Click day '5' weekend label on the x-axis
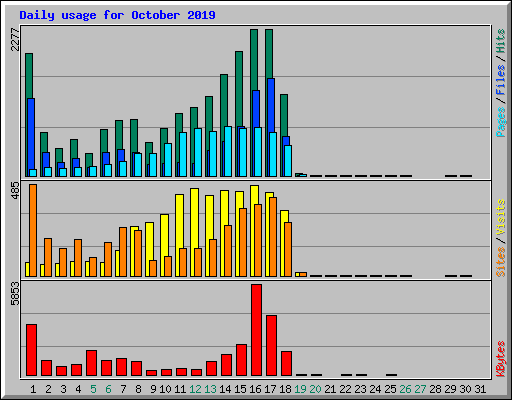512x400 pixels. [93, 389]
